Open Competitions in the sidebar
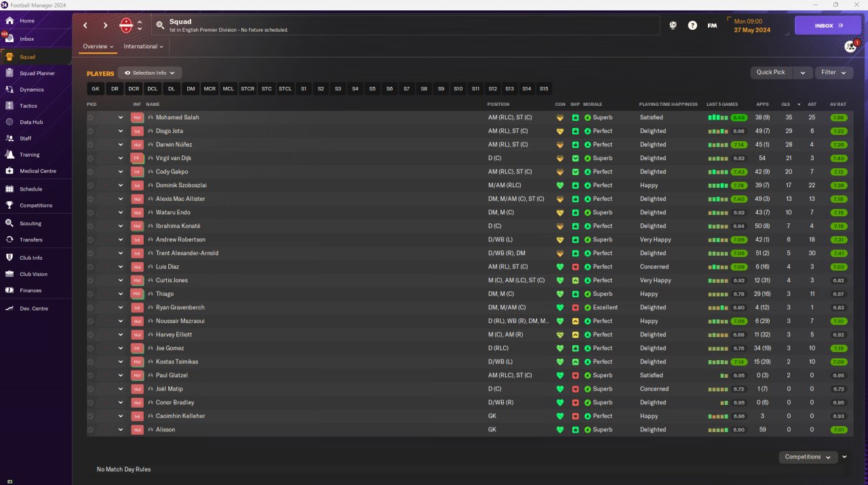 pos(36,206)
